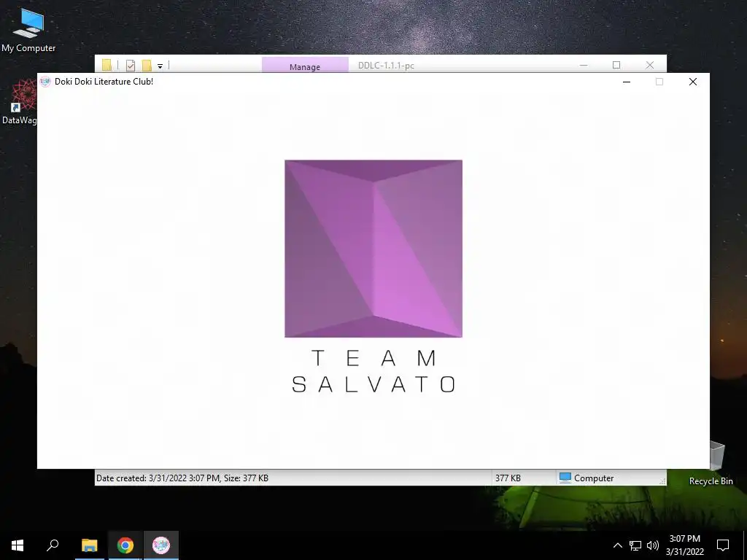Open network status tray icon
The width and height of the screenshot is (747, 560).
(x=635, y=545)
